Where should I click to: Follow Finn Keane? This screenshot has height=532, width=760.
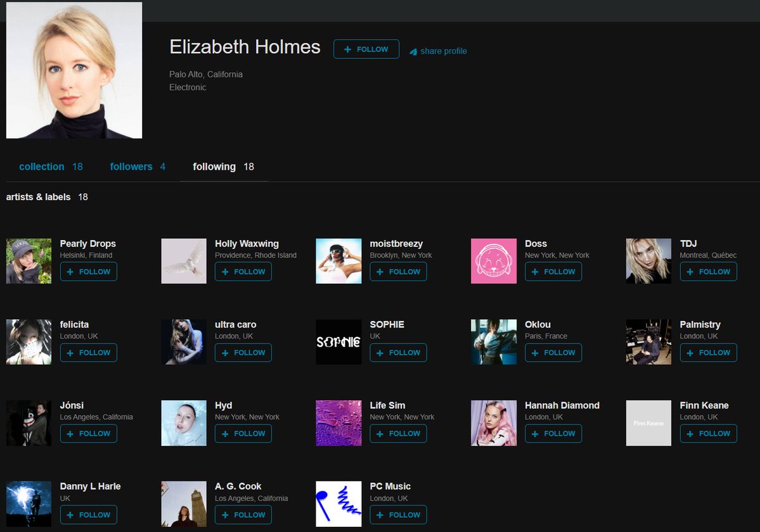708,433
